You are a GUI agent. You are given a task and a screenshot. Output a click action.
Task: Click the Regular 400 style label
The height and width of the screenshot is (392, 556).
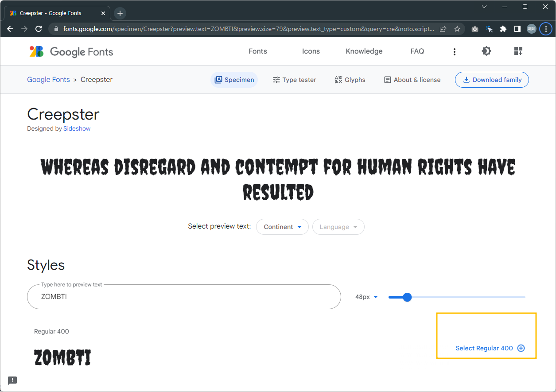(51, 331)
